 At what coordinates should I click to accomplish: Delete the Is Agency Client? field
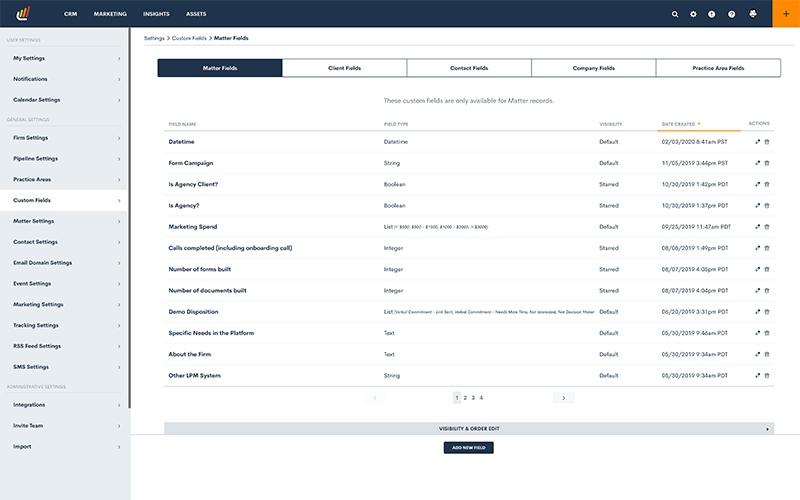coord(767,184)
